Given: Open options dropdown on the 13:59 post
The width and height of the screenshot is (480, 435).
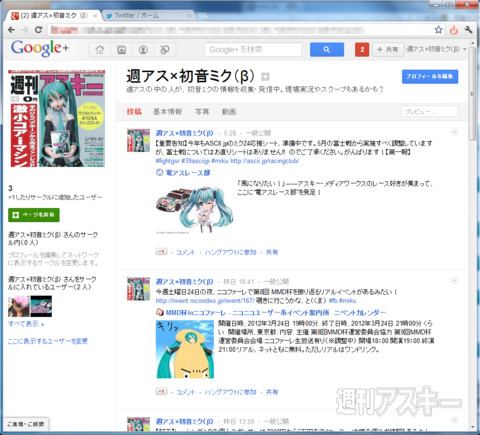Looking at the screenshot, I should (x=454, y=420).
